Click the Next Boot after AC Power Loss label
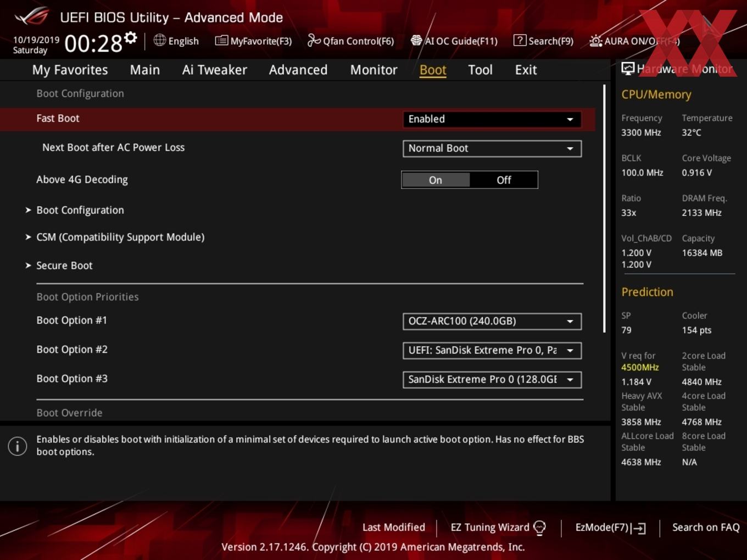747x560 pixels. 113,148
